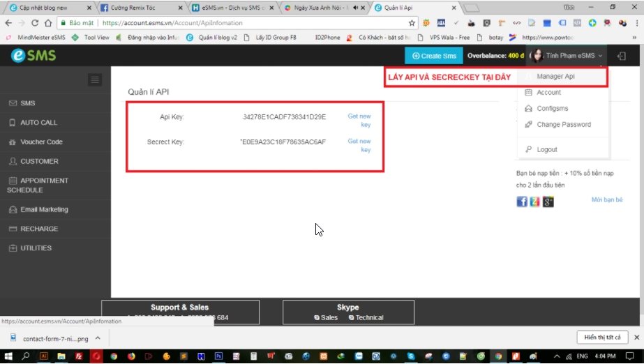Click the Zalo share icon
Viewport: 644px width, 364px height.
pyautogui.click(x=535, y=202)
